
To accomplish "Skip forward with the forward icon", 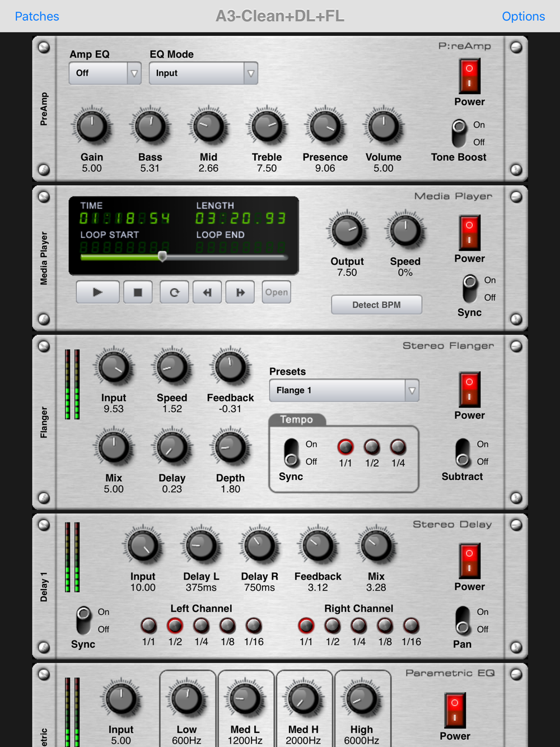I will (x=240, y=292).
